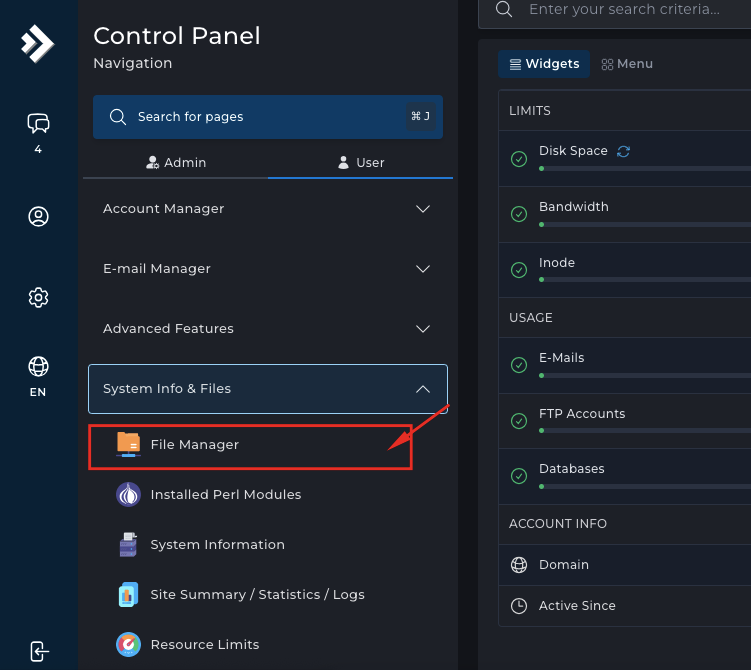Expand the Account Manager section
This screenshot has width=751, height=670.
pyautogui.click(x=268, y=209)
